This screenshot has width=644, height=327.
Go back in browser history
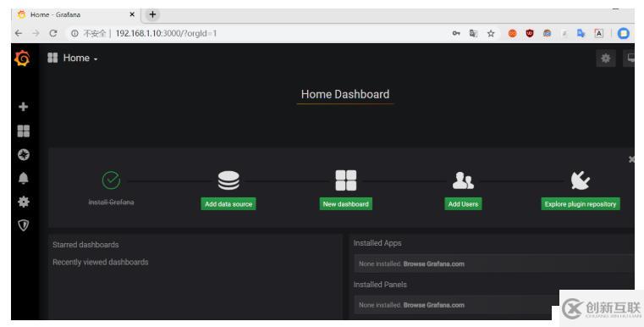point(19,33)
